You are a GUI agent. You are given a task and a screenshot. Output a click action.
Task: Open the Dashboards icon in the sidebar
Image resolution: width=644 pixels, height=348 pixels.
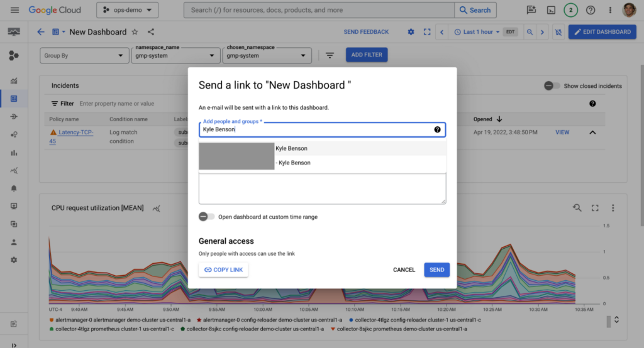(14, 99)
